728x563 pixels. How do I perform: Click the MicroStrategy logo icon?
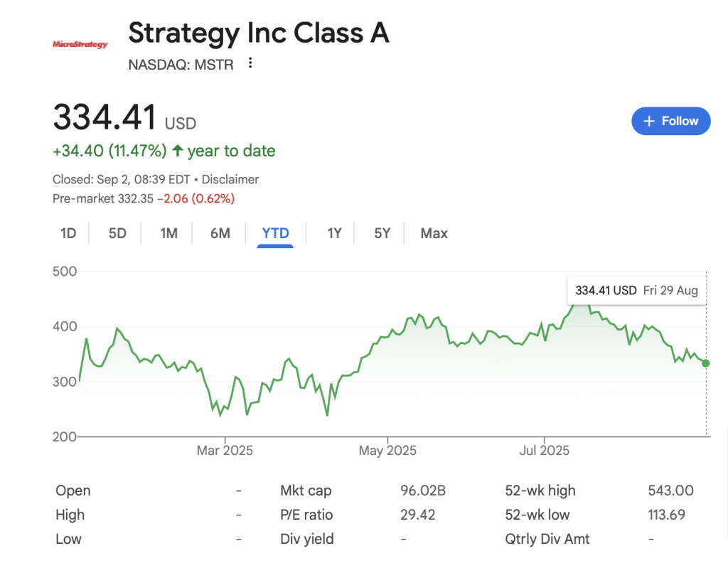pos(80,45)
